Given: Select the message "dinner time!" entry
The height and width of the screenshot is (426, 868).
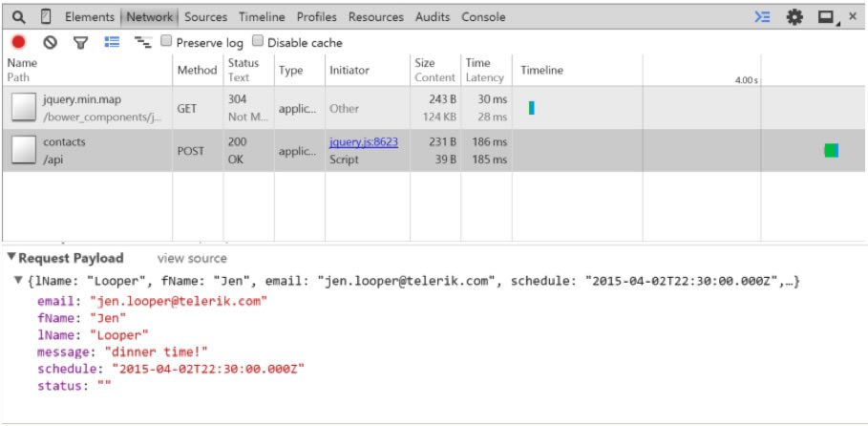Looking at the screenshot, I should [x=122, y=351].
